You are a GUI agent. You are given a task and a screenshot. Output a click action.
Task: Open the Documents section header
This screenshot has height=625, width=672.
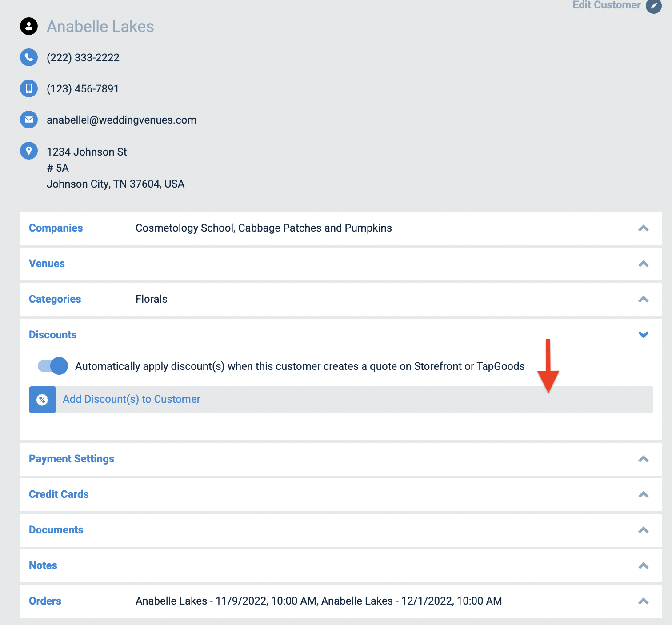coord(56,530)
